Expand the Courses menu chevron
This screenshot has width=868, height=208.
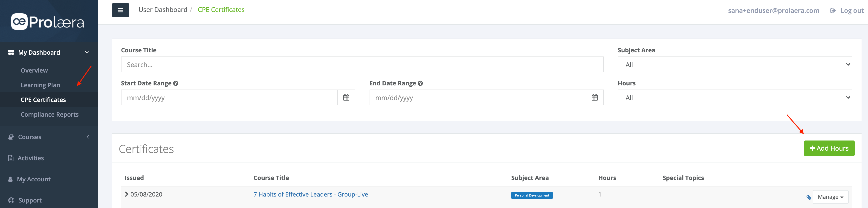tap(88, 137)
